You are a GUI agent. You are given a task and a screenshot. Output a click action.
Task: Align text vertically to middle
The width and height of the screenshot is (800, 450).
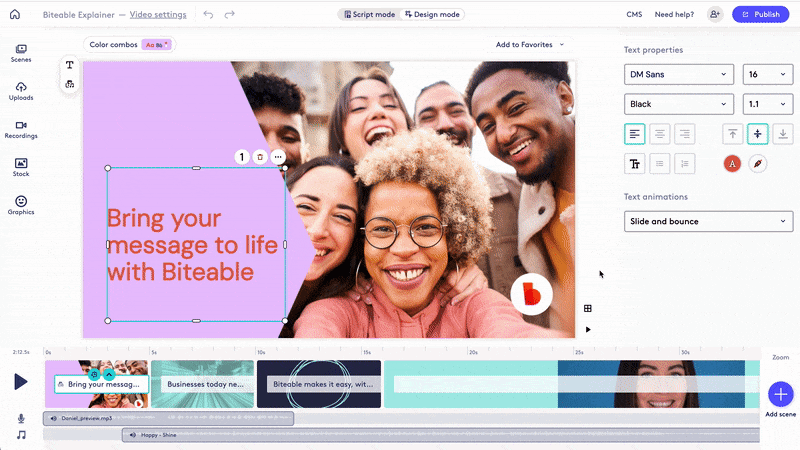pyautogui.click(x=758, y=134)
